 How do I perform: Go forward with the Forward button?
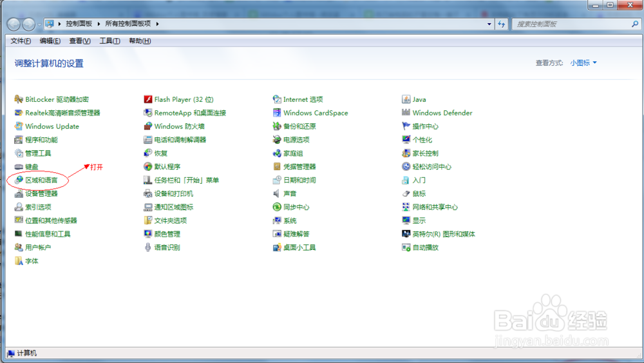29,25
